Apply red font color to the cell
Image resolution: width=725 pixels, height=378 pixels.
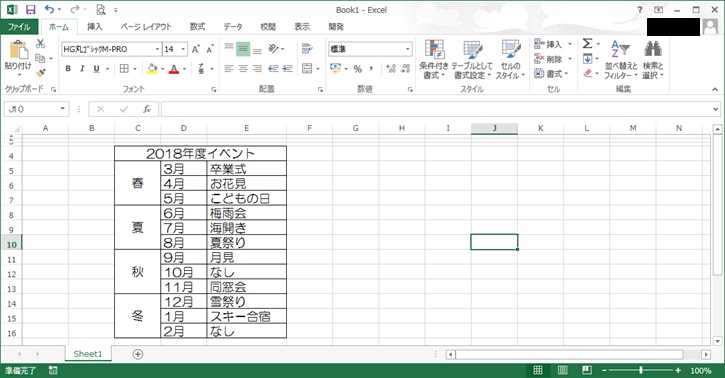[x=174, y=69]
